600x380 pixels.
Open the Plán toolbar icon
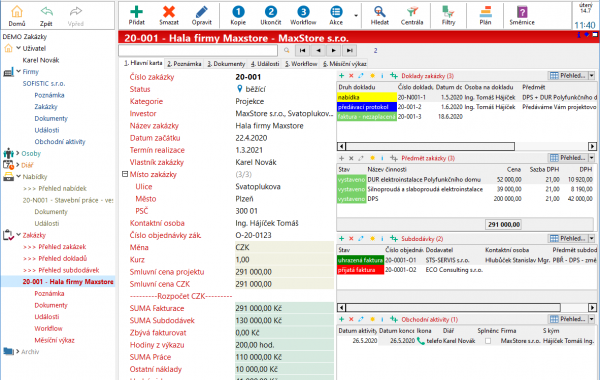coord(485,11)
